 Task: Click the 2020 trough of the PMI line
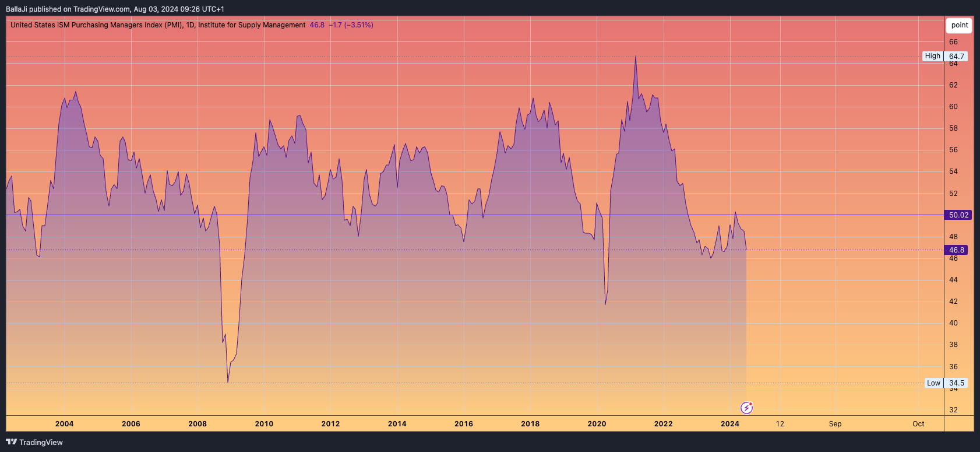605,304
